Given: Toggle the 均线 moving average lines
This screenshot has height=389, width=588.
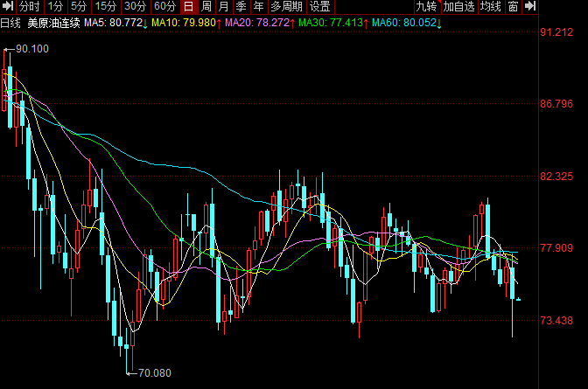Looking at the screenshot, I should (491, 6).
